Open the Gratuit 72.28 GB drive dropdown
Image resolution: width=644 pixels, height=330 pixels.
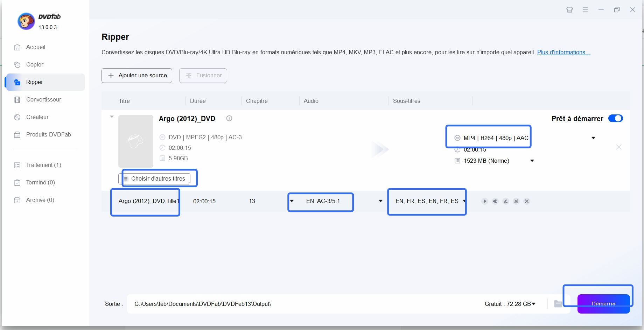click(510, 304)
